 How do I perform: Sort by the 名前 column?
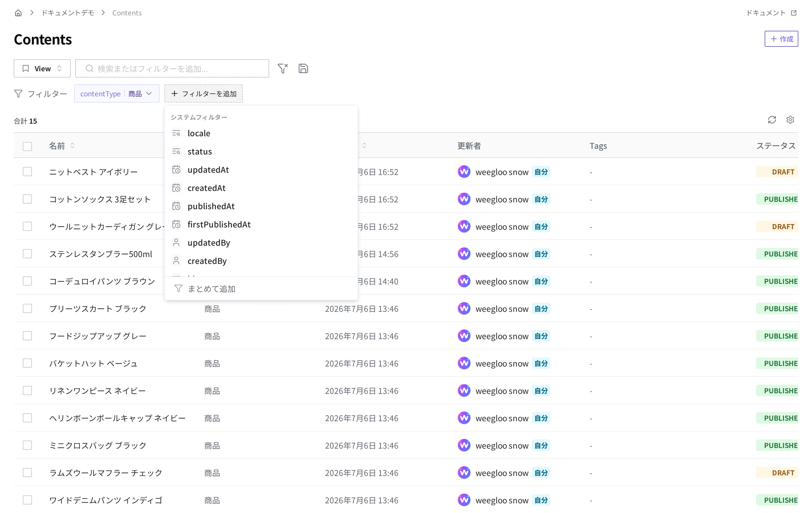(62, 146)
